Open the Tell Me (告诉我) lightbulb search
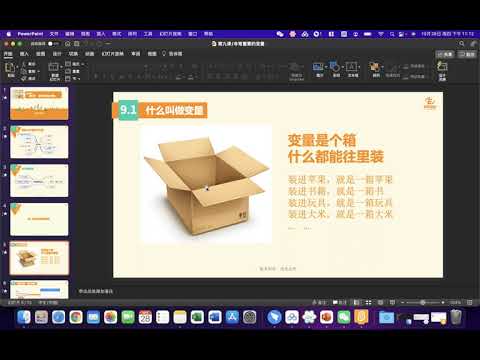Viewport: 480px width, 360px height. (x=172, y=54)
